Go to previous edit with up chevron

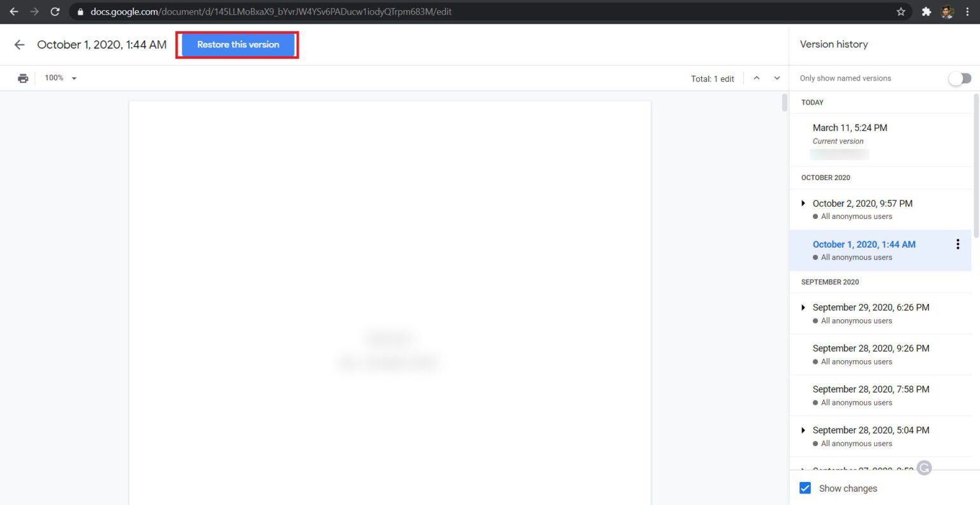757,79
